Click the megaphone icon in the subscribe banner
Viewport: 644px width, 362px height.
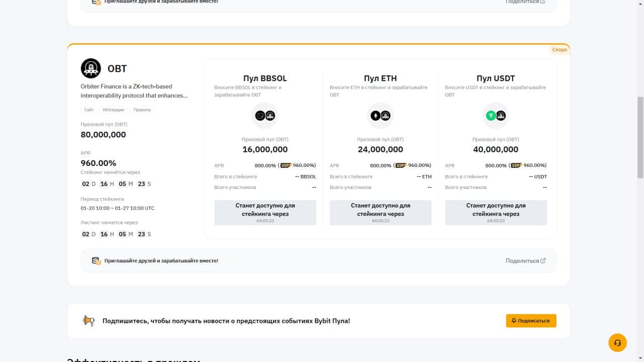click(x=89, y=321)
